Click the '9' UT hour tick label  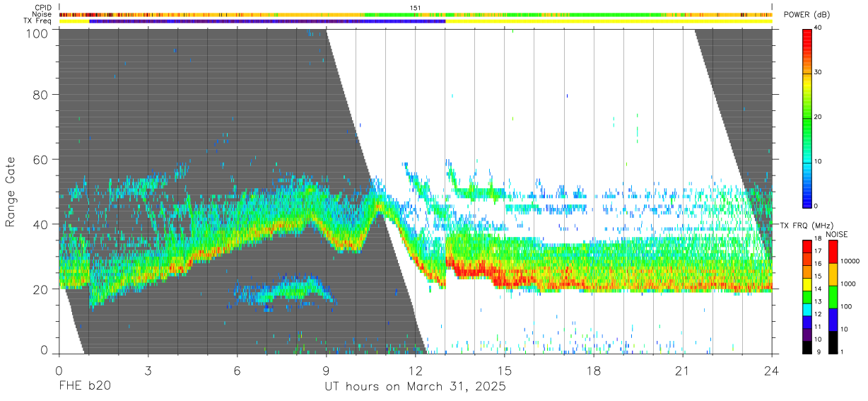[x=327, y=371]
